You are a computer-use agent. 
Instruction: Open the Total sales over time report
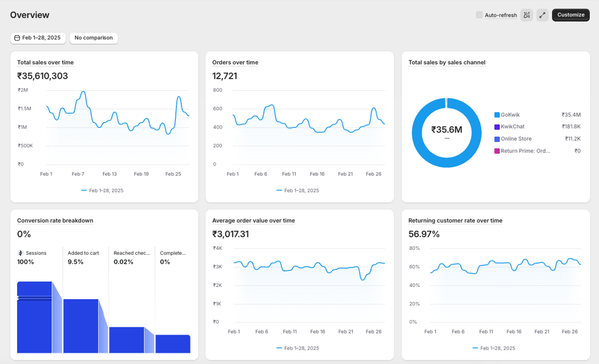click(x=45, y=63)
